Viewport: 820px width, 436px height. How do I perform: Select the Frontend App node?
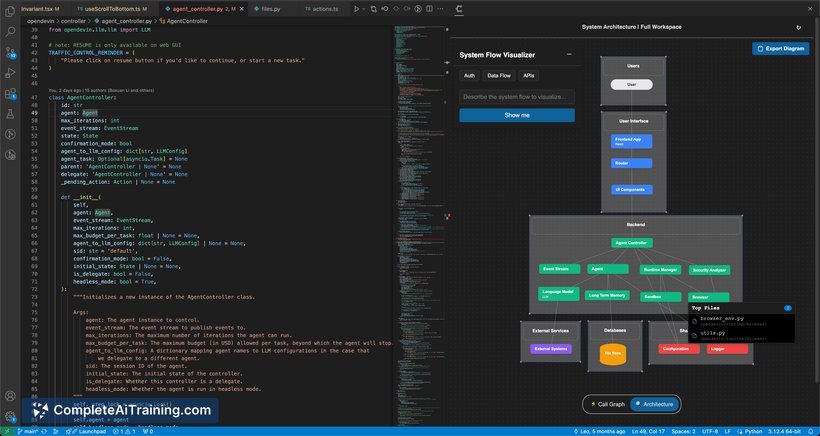[x=631, y=141]
